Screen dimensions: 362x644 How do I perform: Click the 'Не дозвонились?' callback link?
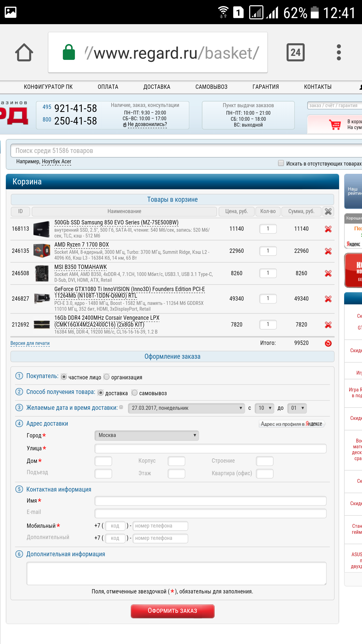pyautogui.click(x=147, y=125)
